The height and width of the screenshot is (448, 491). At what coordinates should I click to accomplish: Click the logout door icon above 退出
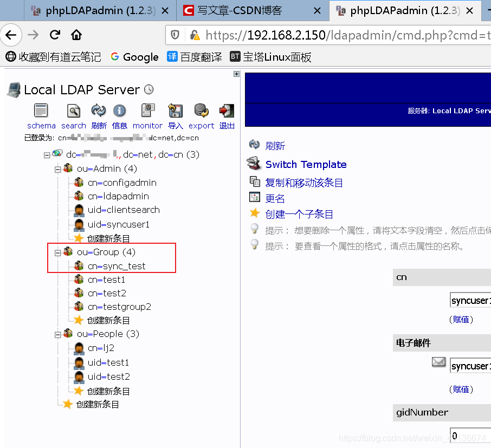[x=227, y=111]
